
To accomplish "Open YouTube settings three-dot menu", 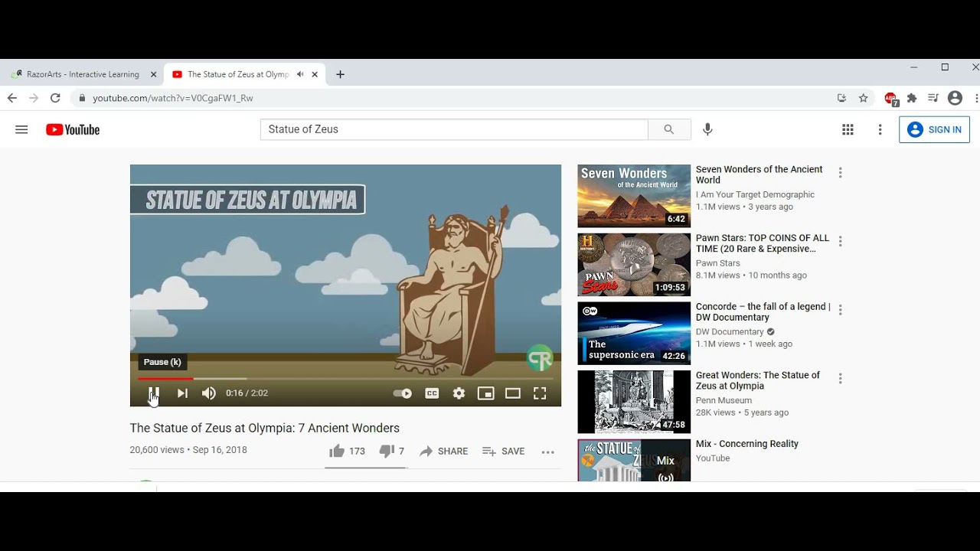I will tap(880, 130).
